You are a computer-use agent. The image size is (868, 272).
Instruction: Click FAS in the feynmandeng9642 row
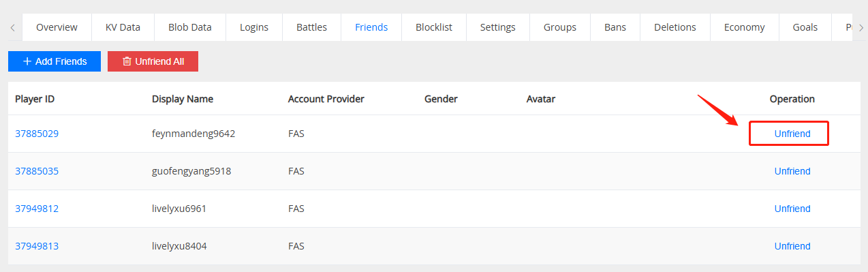296,134
